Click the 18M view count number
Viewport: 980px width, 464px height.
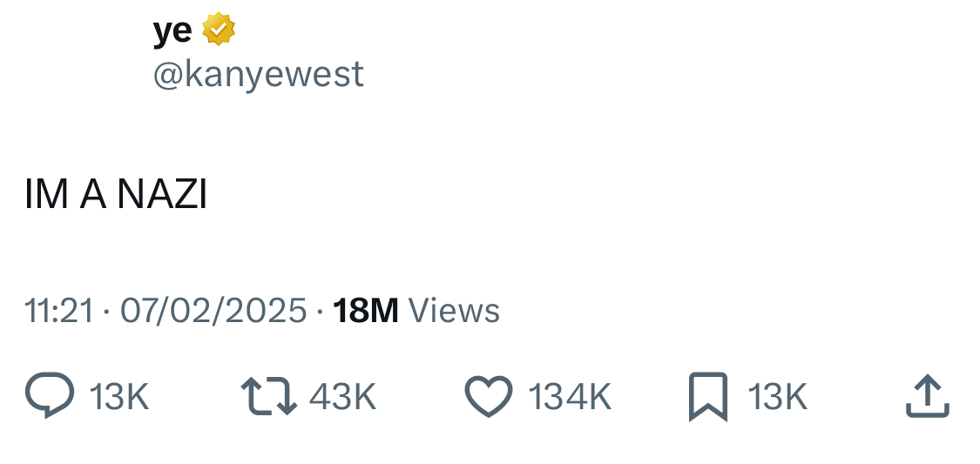[x=366, y=311]
